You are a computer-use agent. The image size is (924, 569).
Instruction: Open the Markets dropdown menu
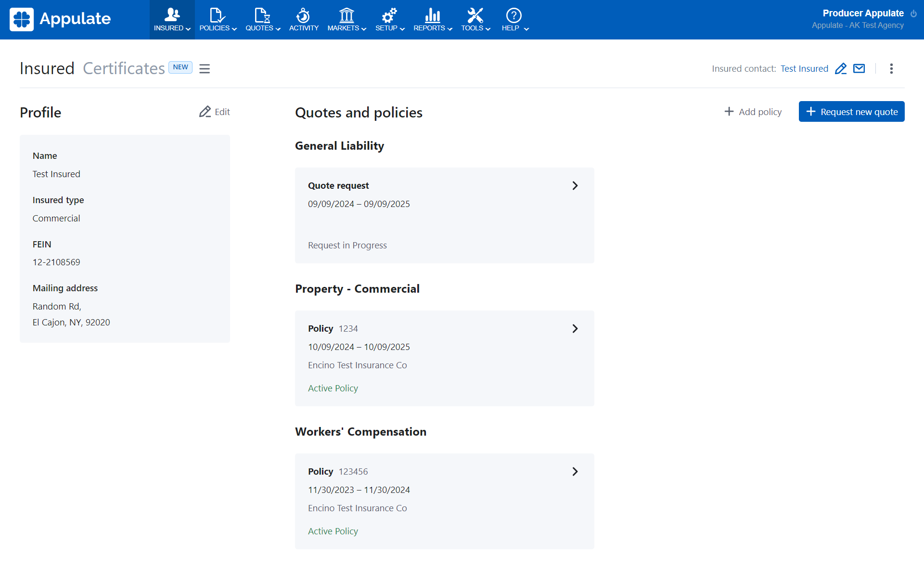tap(346, 19)
